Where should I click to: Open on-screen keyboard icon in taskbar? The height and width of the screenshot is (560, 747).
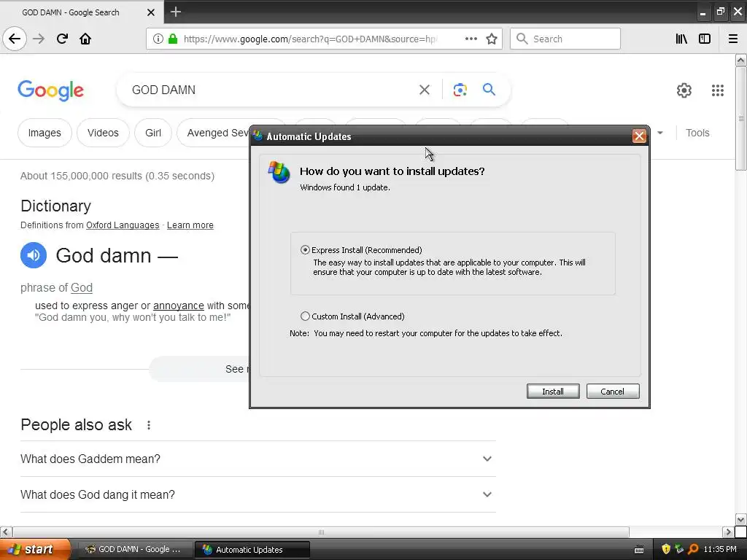639,550
